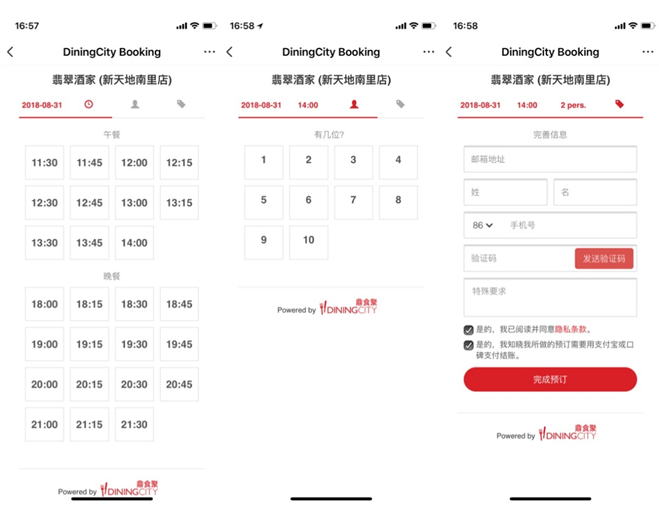Focus the 邮箱地址 email field
This screenshot has width=659, height=510.
click(550, 159)
